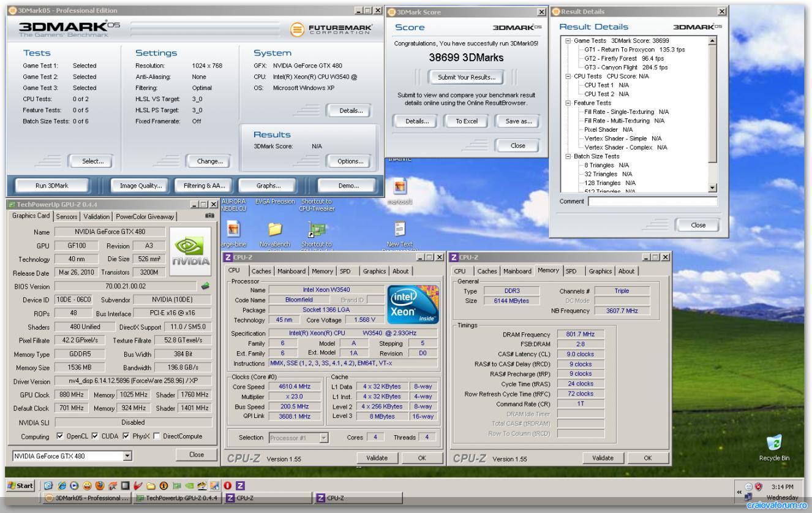Image resolution: width=812 pixels, height=513 pixels.
Task: Click the 38699 3DMarks score text
Action: [x=467, y=59]
